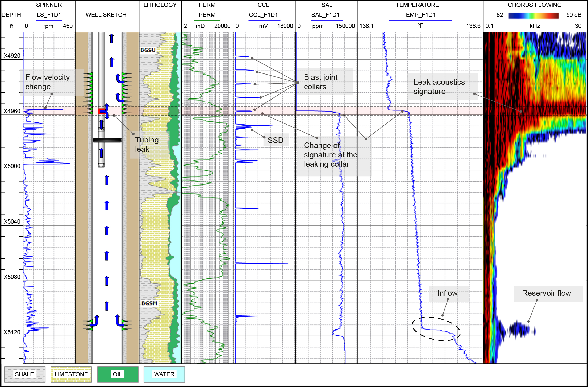Select the CCL_F1D1 curve name
588x387 pixels.
(263, 15)
